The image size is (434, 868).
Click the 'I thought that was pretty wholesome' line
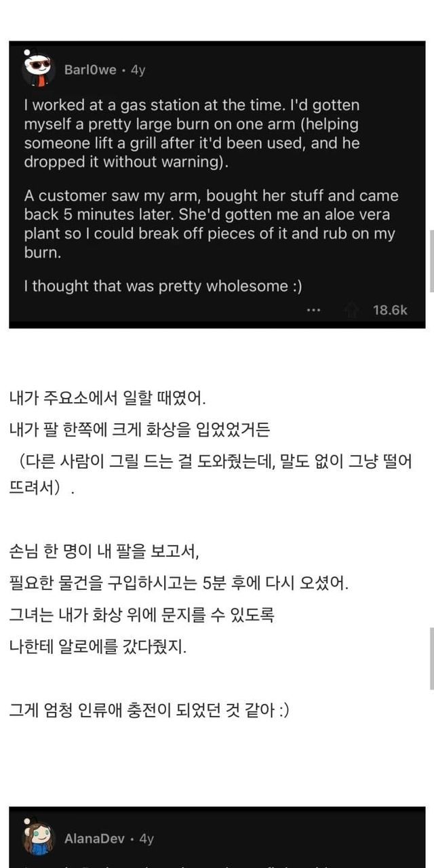(x=163, y=286)
